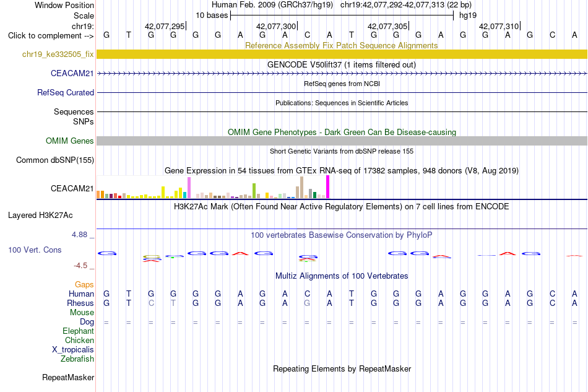Select the CEACAM21 label beside the GTEx bar chart
Viewport: 588px width, 392px height.
point(72,188)
